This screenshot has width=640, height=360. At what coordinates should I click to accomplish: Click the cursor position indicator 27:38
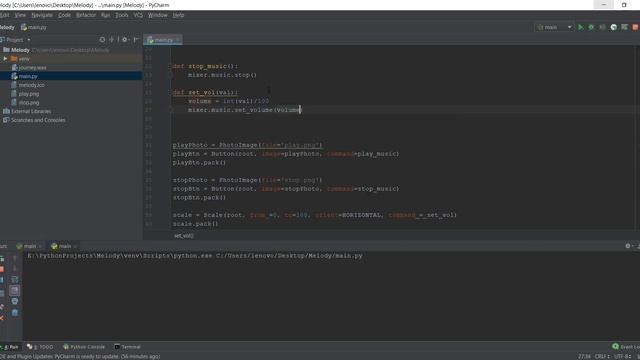coord(584,356)
